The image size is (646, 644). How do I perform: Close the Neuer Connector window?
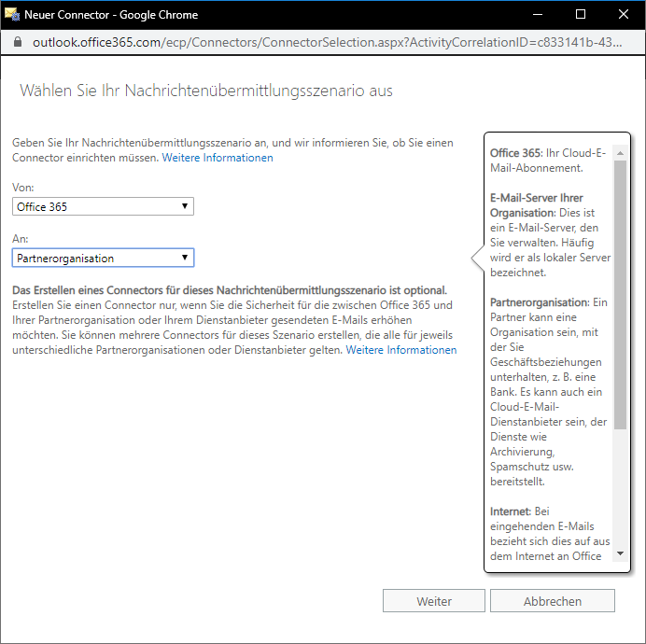click(x=624, y=14)
